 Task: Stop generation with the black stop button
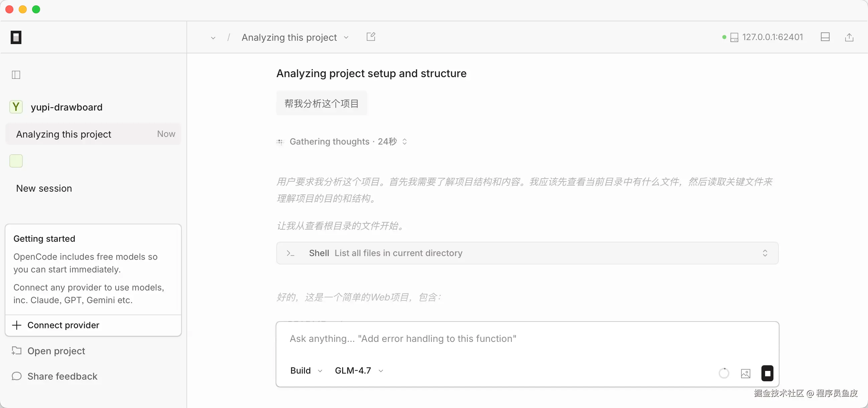[767, 373]
